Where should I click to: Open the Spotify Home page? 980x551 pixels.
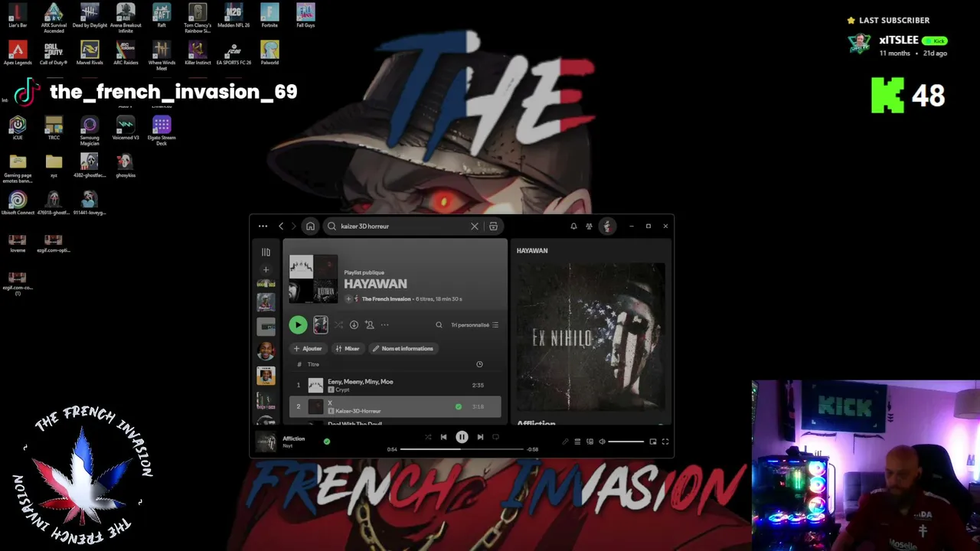click(310, 227)
